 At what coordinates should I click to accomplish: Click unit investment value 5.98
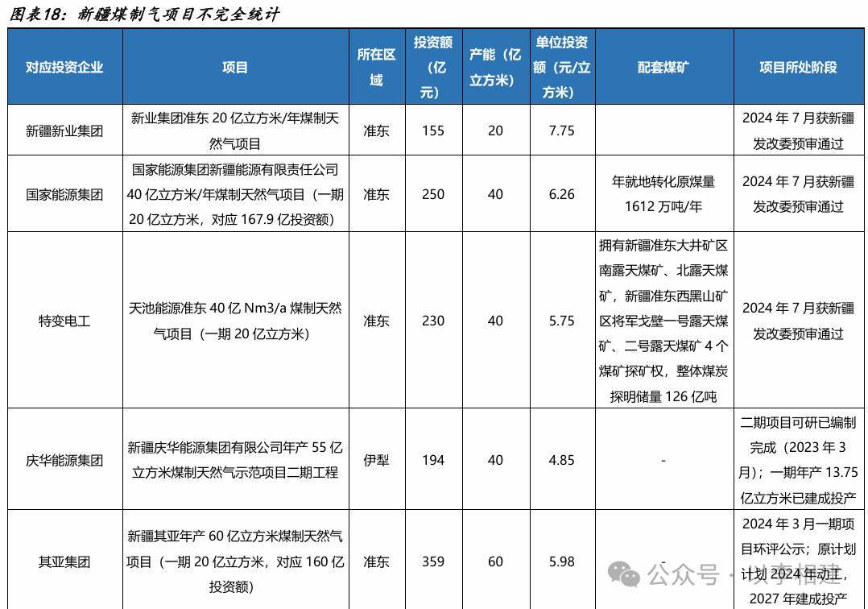(562, 562)
